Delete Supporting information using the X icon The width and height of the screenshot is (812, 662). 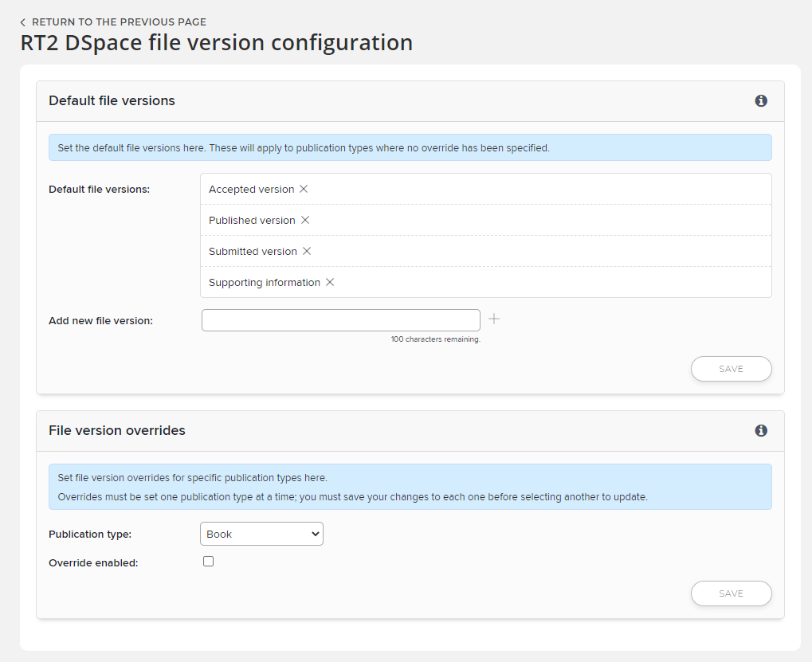330,283
